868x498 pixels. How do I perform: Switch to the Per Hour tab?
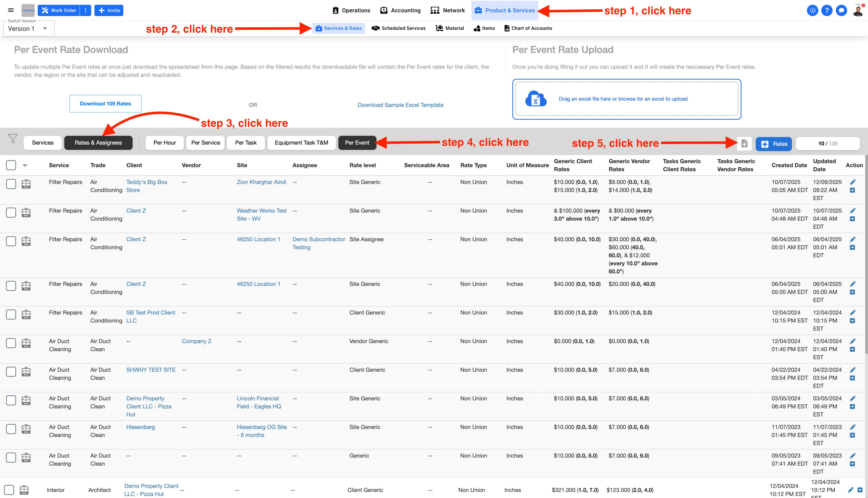point(165,143)
